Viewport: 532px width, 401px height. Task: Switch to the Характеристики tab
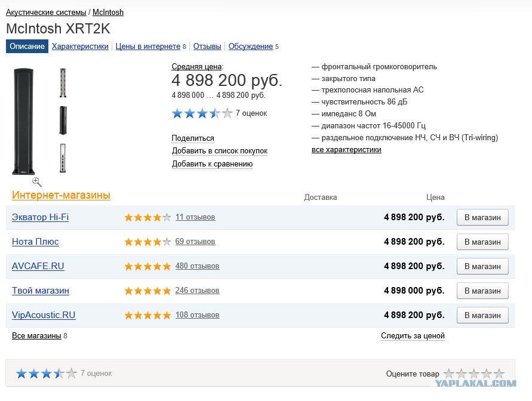click(80, 47)
